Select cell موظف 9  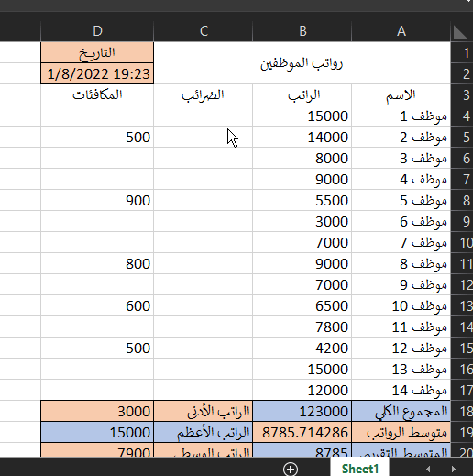point(401,284)
